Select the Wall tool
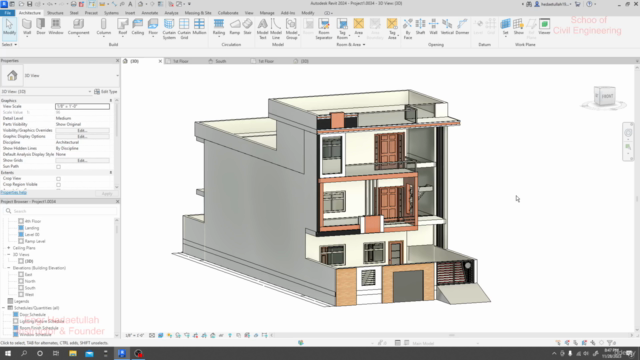 pyautogui.click(x=27, y=27)
